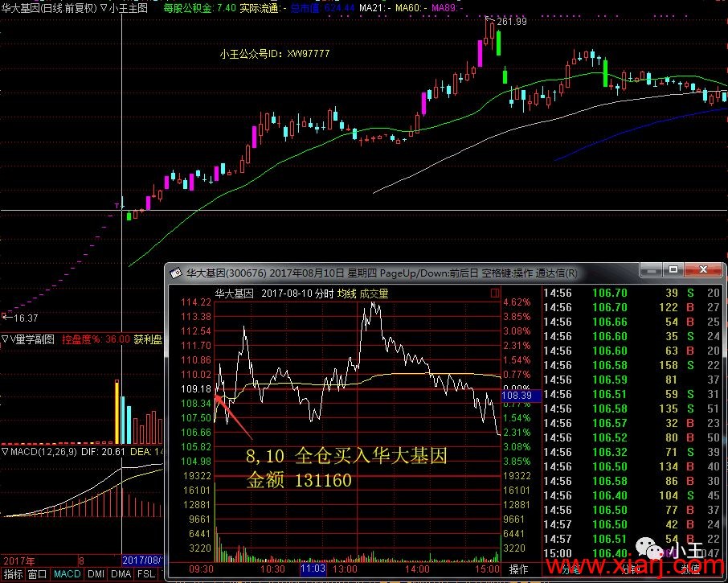Viewport: 728px width, 583px height.
Task: Select the FSL indicator tab
Action: point(145,574)
